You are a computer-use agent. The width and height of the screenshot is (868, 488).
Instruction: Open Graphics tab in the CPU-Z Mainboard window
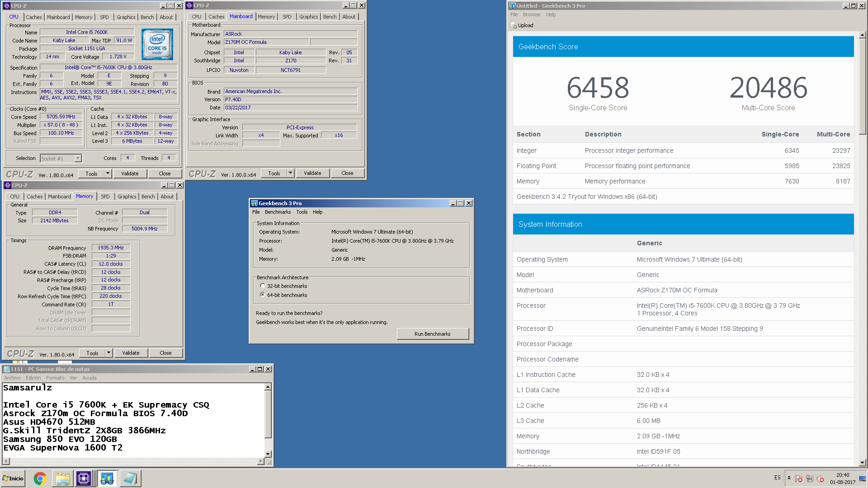point(308,17)
